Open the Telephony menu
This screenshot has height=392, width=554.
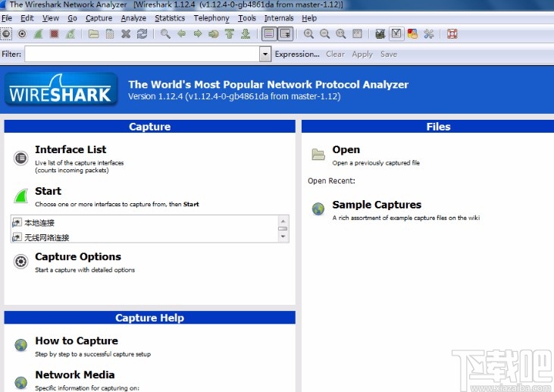(211, 18)
